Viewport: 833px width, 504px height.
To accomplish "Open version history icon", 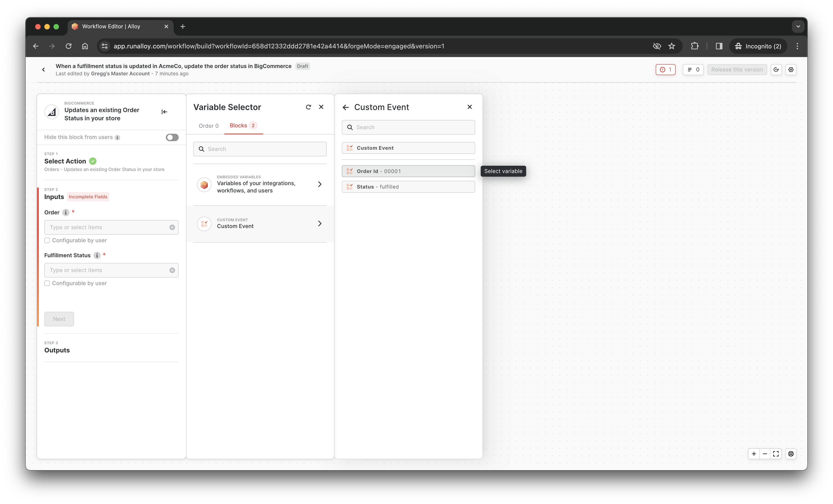I will [x=776, y=70].
